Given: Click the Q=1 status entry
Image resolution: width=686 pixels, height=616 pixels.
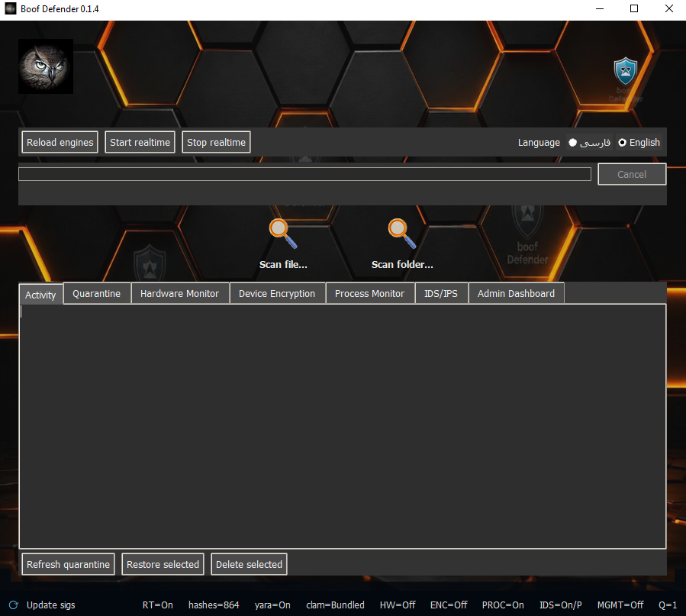Looking at the screenshot, I should click(x=668, y=605).
